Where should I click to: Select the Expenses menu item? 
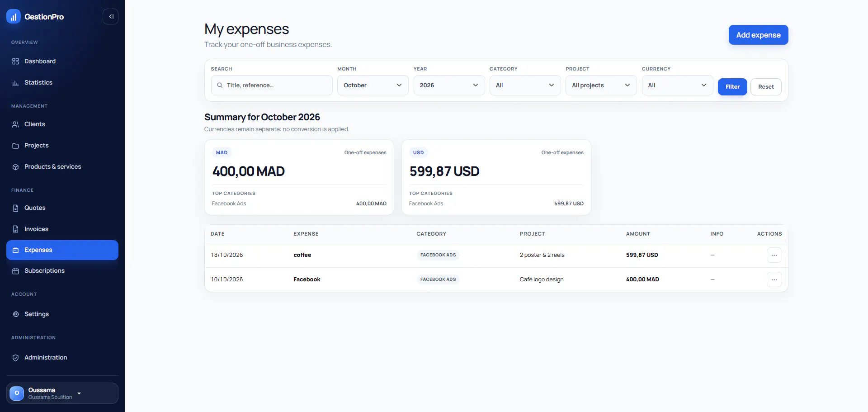coord(62,250)
